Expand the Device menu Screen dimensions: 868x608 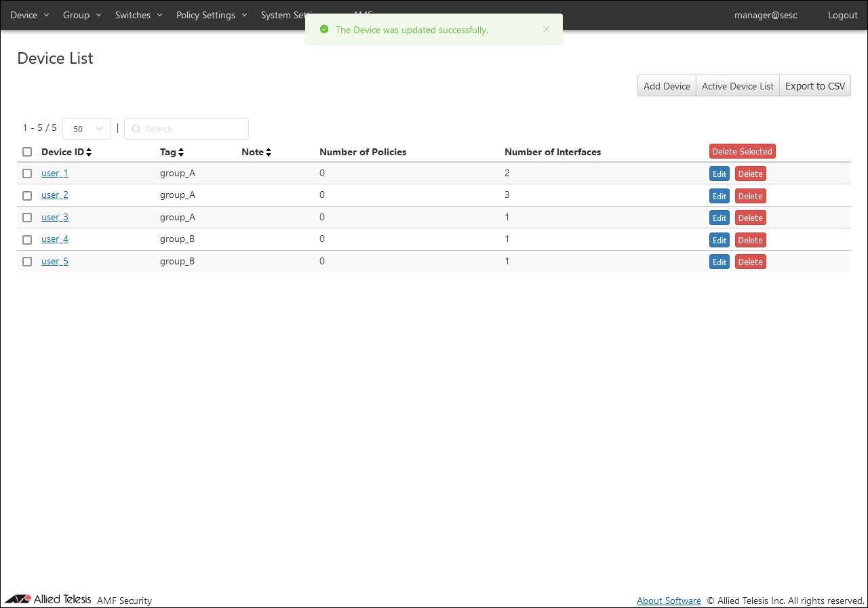pyautogui.click(x=30, y=15)
